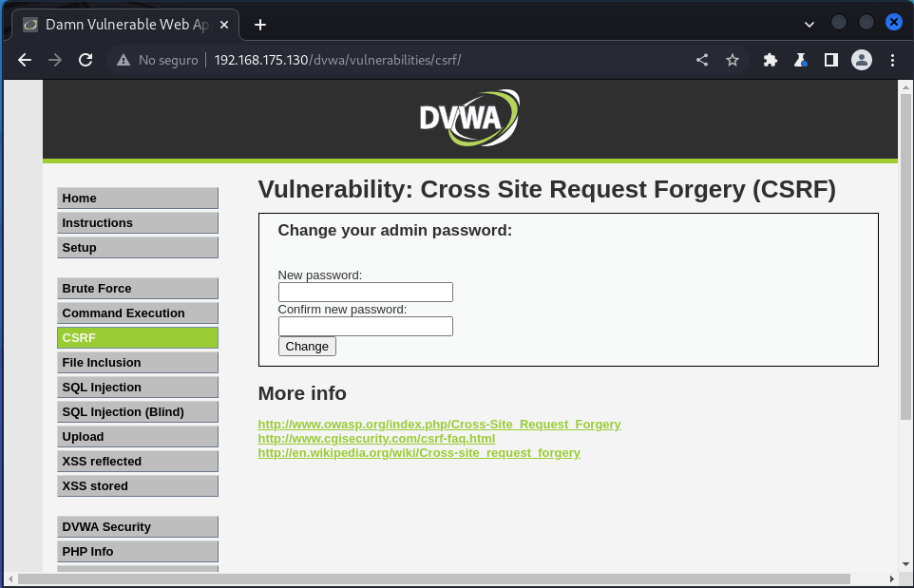This screenshot has height=588, width=914.
Task: Close the Damn Vulnerable Web App tab
Action: coord(224,25)
